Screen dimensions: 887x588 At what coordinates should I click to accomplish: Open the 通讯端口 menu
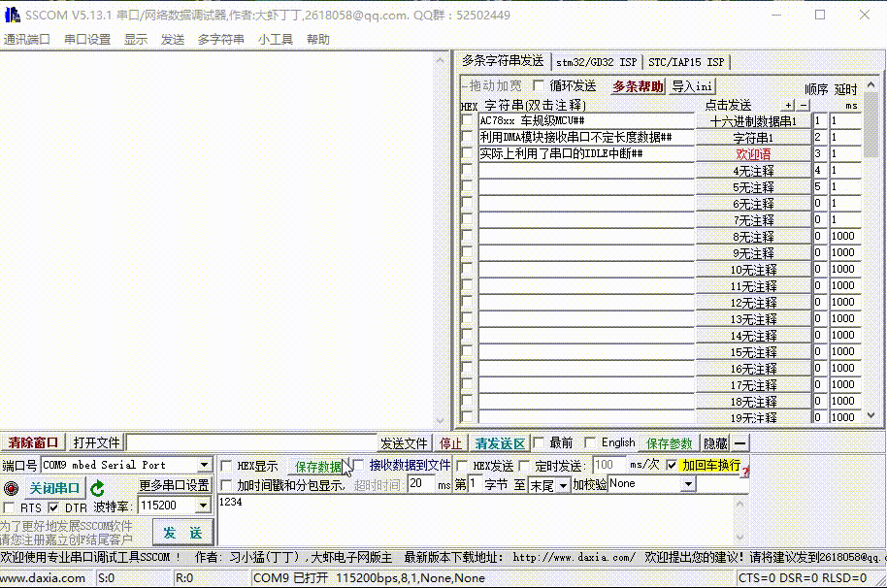click(26, 40)
